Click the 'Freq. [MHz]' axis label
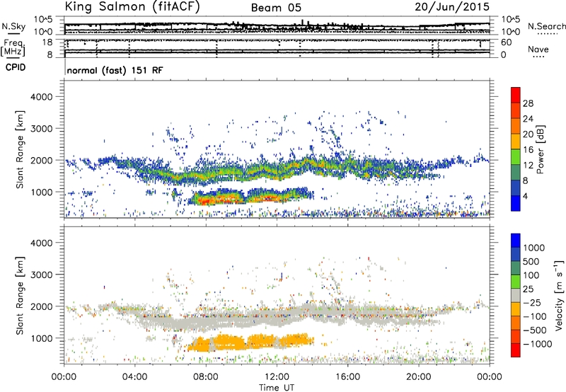 tap(13, 48)
